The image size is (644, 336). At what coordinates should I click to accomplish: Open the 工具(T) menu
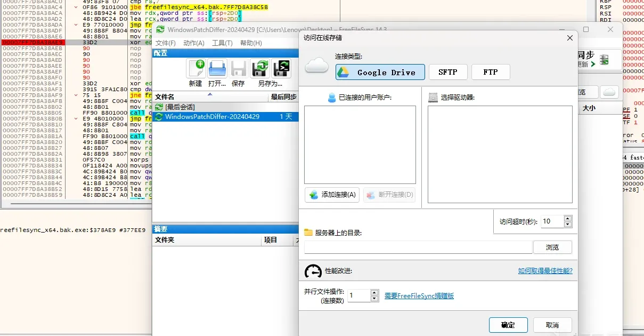click(x=222, y=43)
